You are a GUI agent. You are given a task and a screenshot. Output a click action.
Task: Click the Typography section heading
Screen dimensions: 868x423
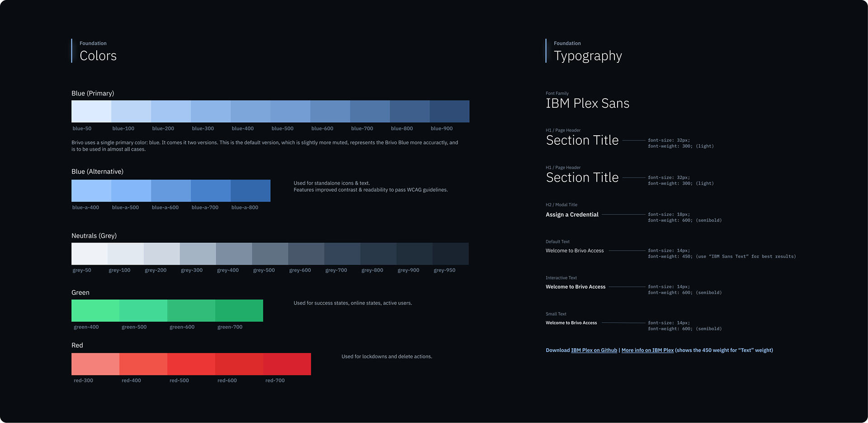[588, 56]
